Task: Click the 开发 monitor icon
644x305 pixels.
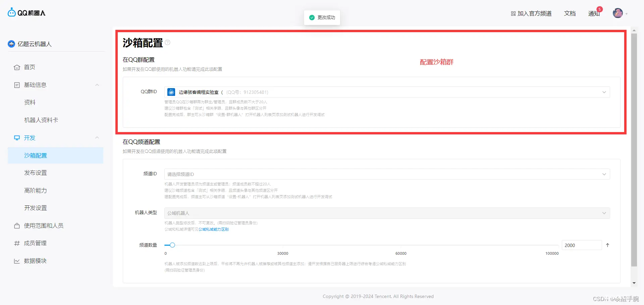Action: tap(17, 138)
